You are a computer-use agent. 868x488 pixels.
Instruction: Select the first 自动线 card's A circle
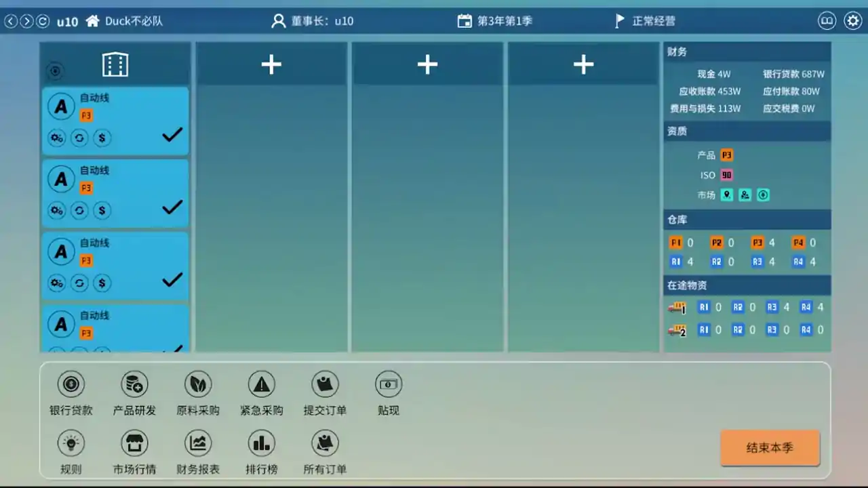coord(61,106)
